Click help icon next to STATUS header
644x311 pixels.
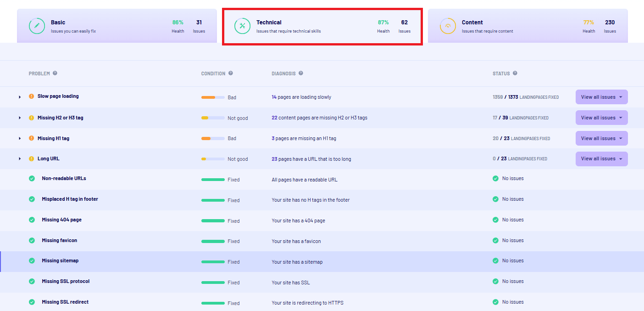[x=515, y=74]
